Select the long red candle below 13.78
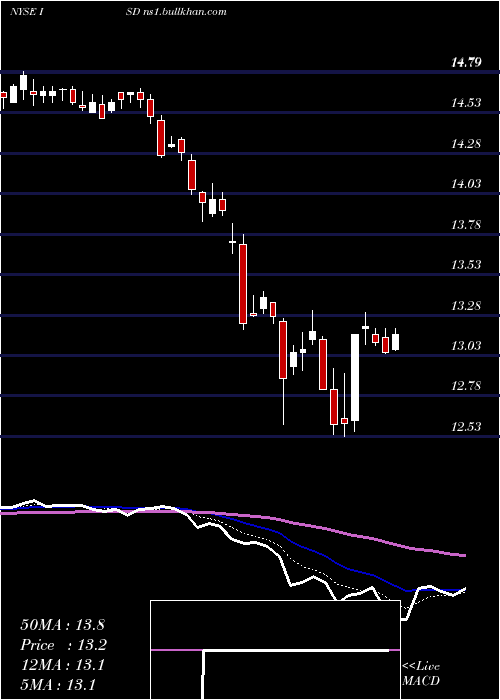500x700 pixels. click(x=243, y=283)
